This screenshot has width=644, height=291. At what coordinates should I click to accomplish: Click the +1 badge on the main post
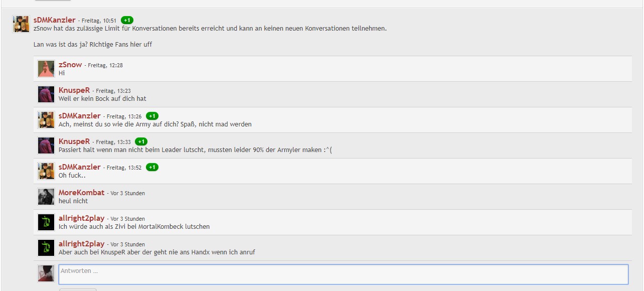pyautogui.click(x=127, y=20)
